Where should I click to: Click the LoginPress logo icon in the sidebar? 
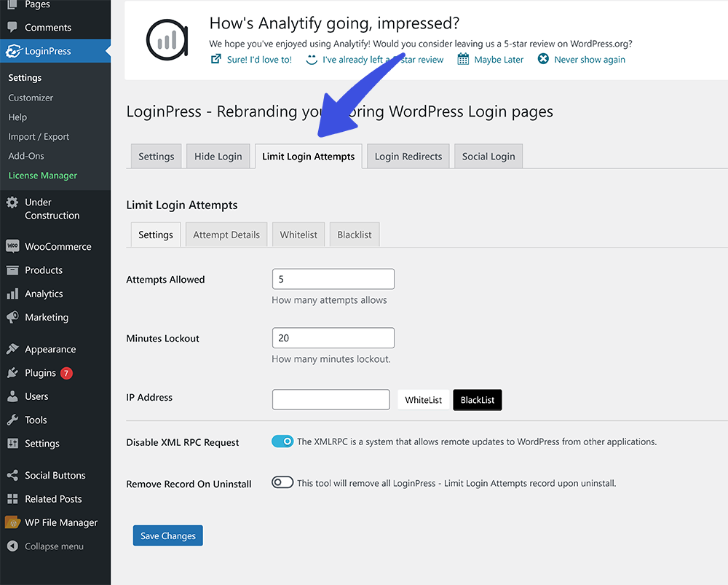[13, 51]
